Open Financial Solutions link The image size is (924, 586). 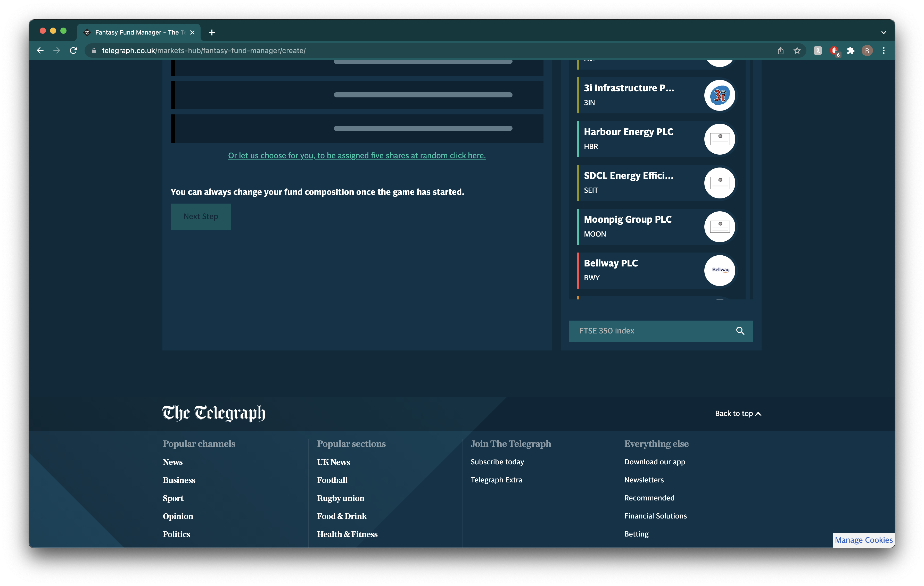coord(655,516)
